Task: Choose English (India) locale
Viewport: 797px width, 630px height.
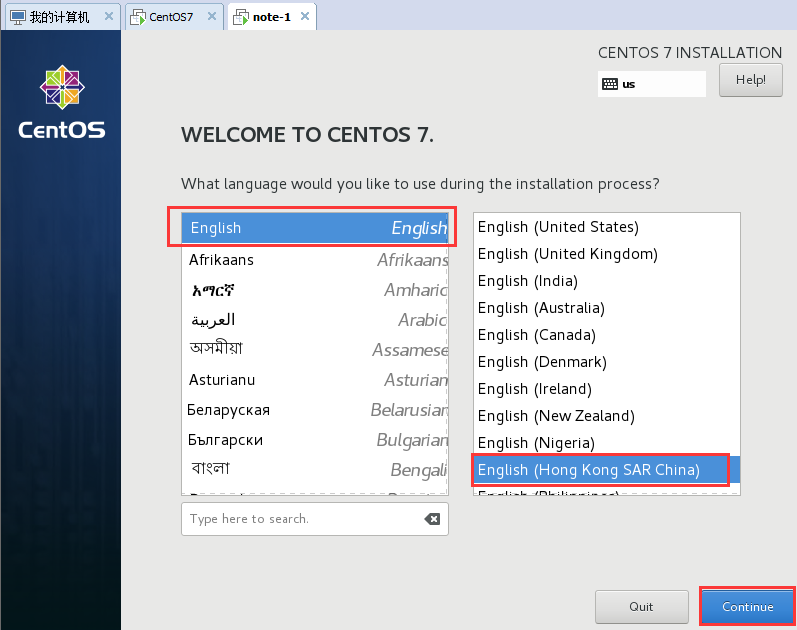Action: 606,281
